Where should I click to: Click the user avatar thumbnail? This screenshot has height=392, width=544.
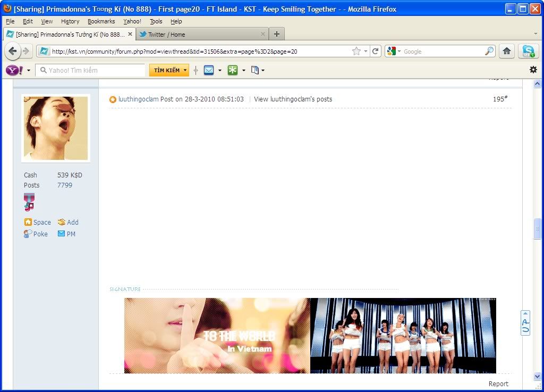pos(56,129)
